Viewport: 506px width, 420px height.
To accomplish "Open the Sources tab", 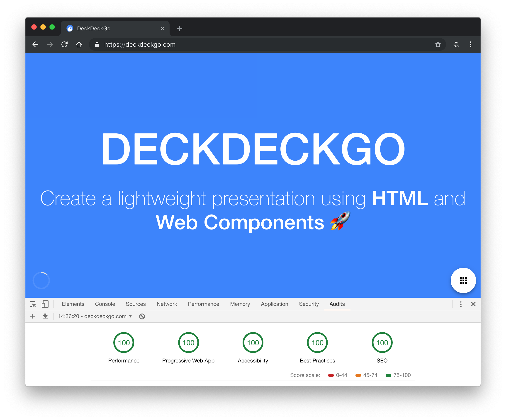I will point(136,304).
